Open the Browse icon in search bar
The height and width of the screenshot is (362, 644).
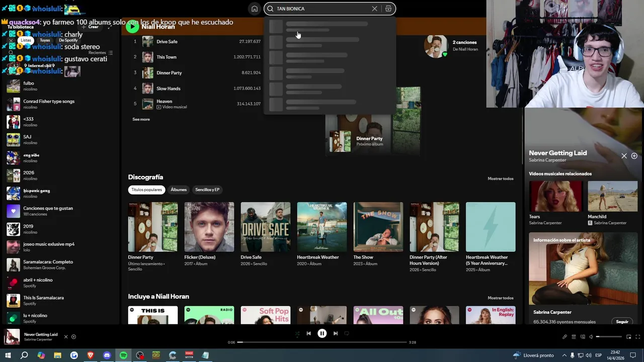coord(388,9)
